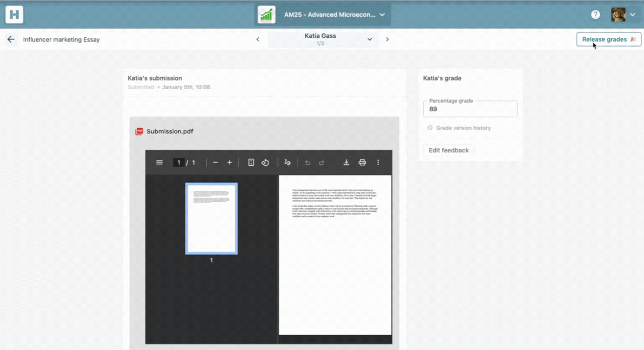Click the Influencer marketing Essay title
Viewport: 644px width, 350px height.
[x=61, y=40]
